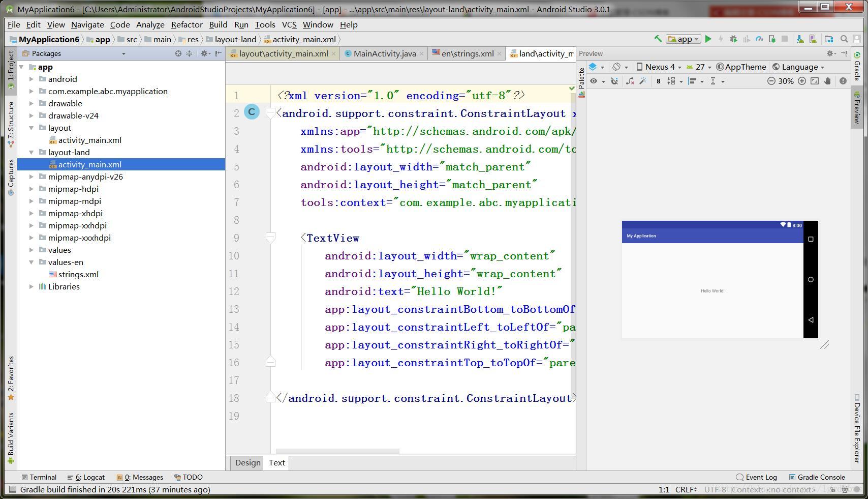The height and width of the screenshot is (499, 868).
Task: Open the Refactor menu
Action: 187,24
